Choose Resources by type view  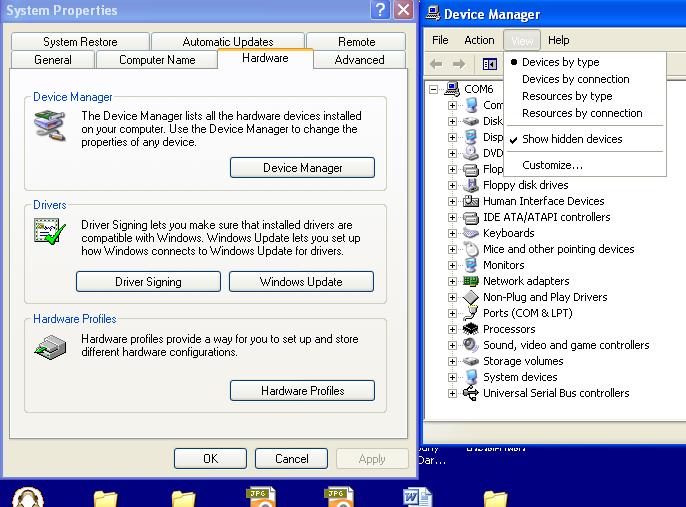pos(567,96)
